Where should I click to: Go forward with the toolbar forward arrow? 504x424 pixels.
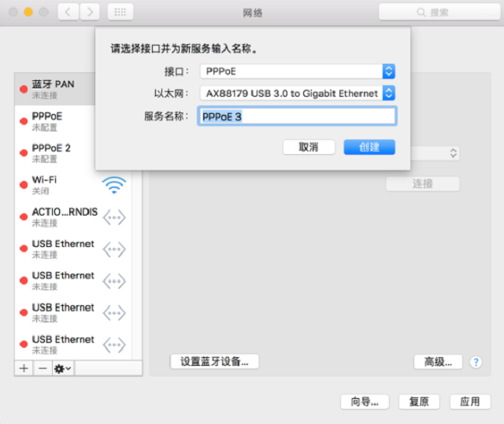90,13
